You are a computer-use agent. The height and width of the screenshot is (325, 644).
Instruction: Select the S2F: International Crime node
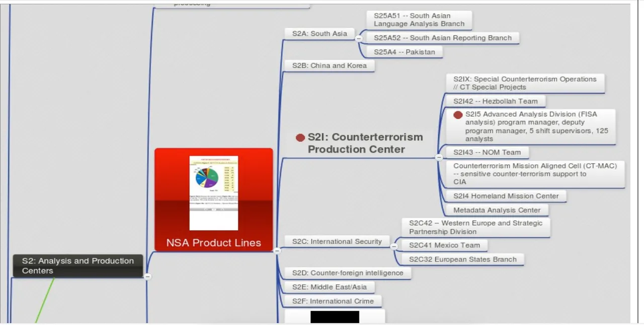coord(333,301)
